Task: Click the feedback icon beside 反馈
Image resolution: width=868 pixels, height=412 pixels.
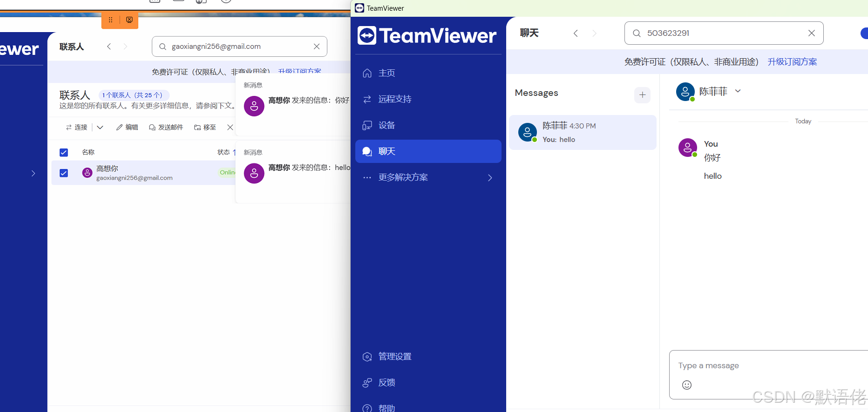Action: 367,383
